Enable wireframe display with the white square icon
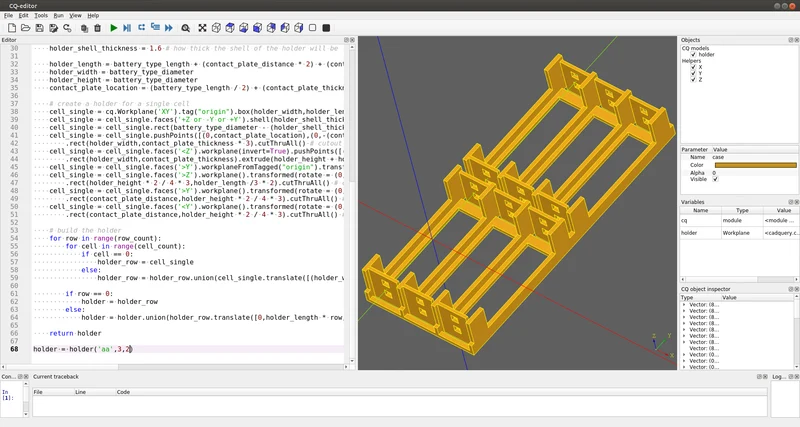 coord(313,28)
